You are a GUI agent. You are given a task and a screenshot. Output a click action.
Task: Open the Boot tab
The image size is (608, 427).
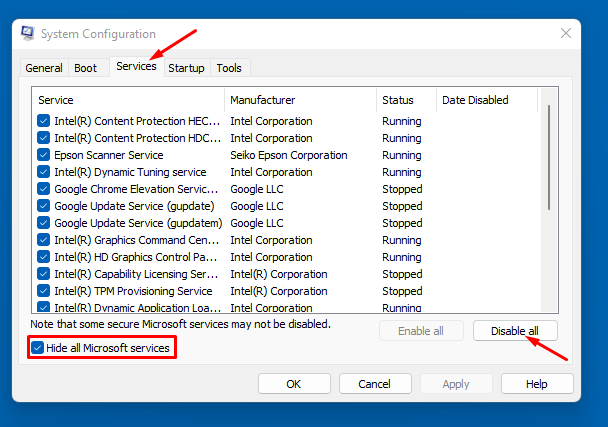tap(86, 68)
